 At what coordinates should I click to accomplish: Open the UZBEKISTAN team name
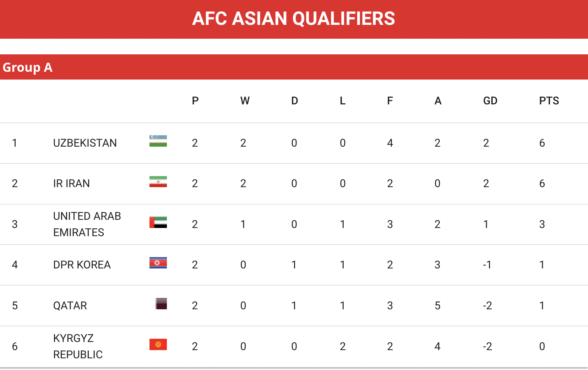[85, 143]
